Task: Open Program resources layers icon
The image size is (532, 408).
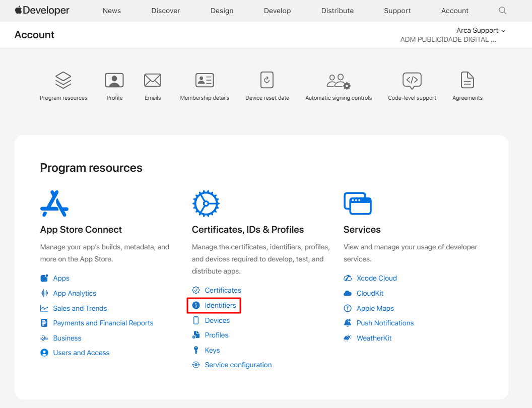Action: pos(63,80)
